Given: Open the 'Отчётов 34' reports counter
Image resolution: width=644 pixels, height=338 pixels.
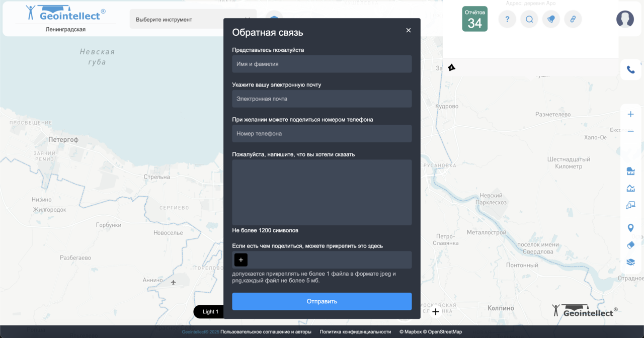Looking at the screenshot, I should click(x=474, y=19).
